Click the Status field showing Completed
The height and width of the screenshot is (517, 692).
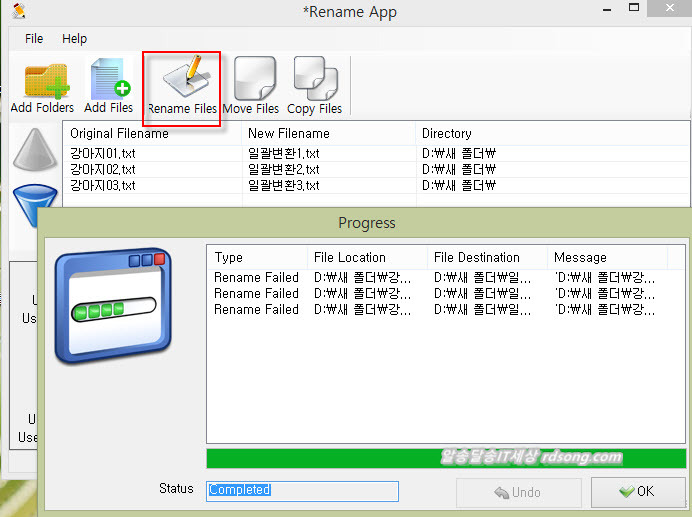[x=302, y=490]
